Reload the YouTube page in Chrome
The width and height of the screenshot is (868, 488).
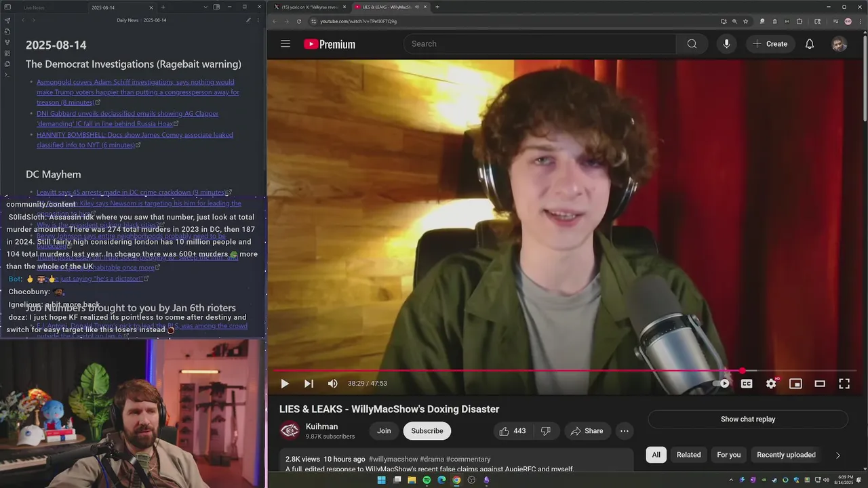pyautogui.click(x=299, y=21)
